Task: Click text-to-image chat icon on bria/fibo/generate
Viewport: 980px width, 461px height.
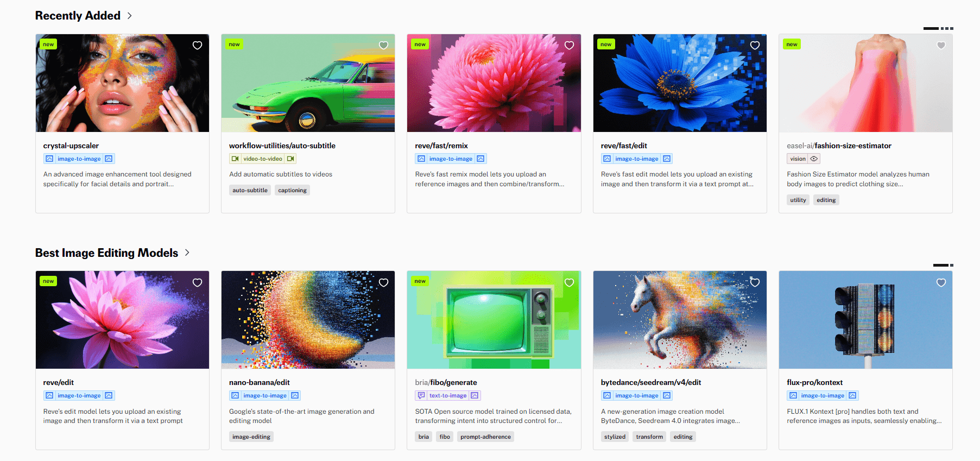Action: pyautogui.click(x=421, y=396)
